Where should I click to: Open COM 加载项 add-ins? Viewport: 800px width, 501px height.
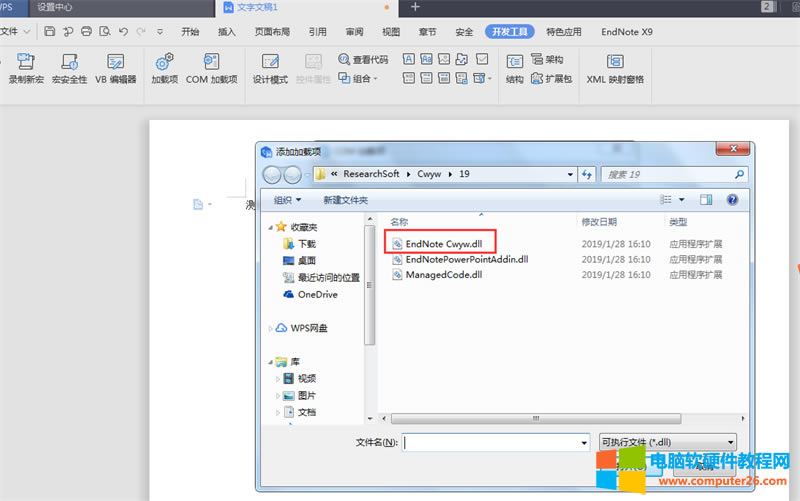211,62
